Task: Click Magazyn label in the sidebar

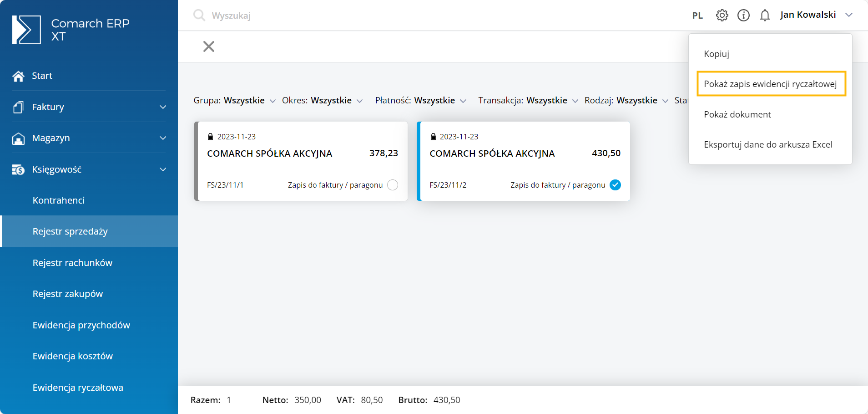Action: pos(51,138)
